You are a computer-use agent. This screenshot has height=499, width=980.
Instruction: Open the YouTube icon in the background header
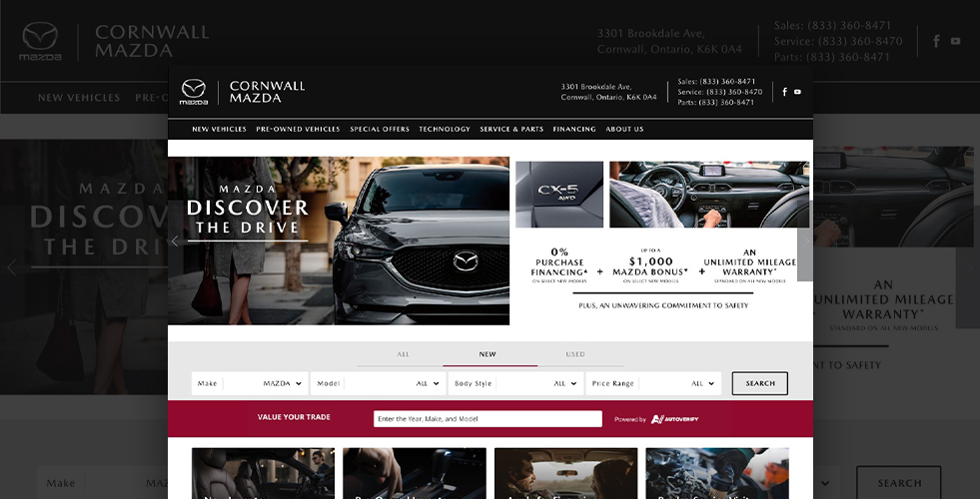[x=956, y=41]
